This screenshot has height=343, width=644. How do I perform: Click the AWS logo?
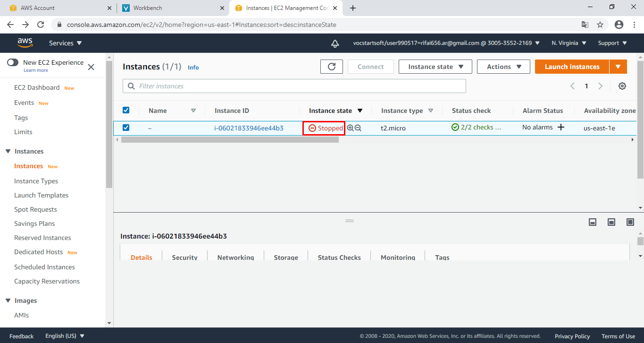[x=25, y=43]
